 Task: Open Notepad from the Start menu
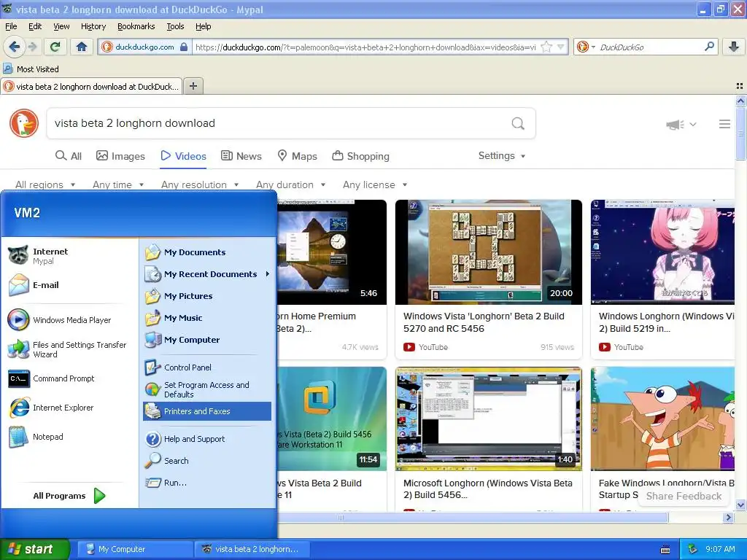[x=69, y=437]
